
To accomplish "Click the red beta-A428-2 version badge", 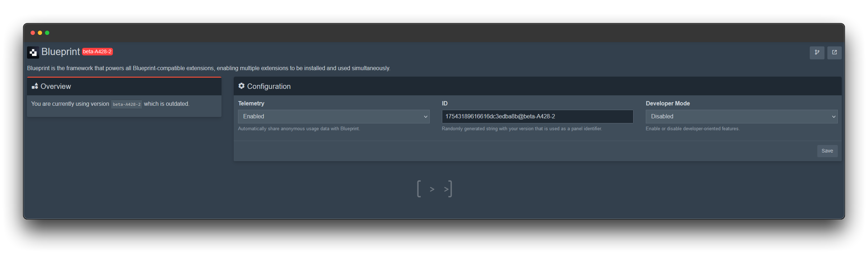I will [97, 51].
